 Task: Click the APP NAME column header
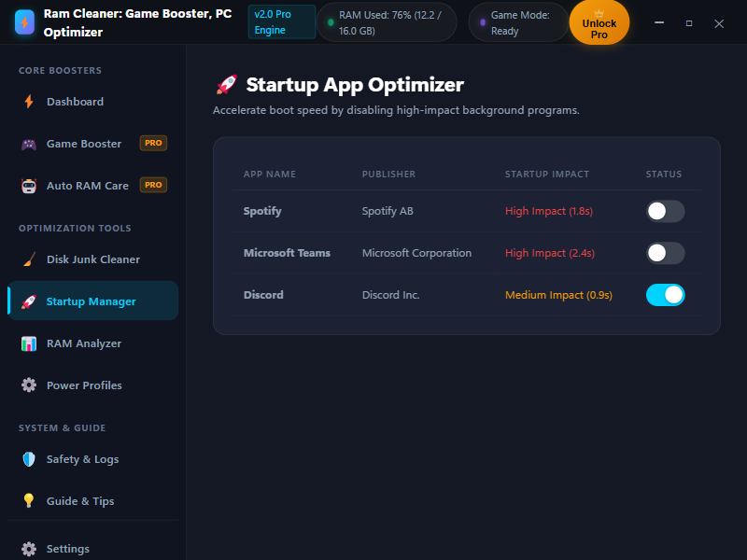(x=270, y=175)
